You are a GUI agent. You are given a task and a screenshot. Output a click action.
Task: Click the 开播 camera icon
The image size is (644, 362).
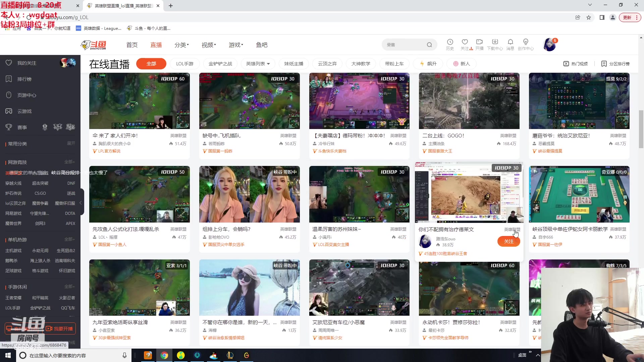pos(479,42)
